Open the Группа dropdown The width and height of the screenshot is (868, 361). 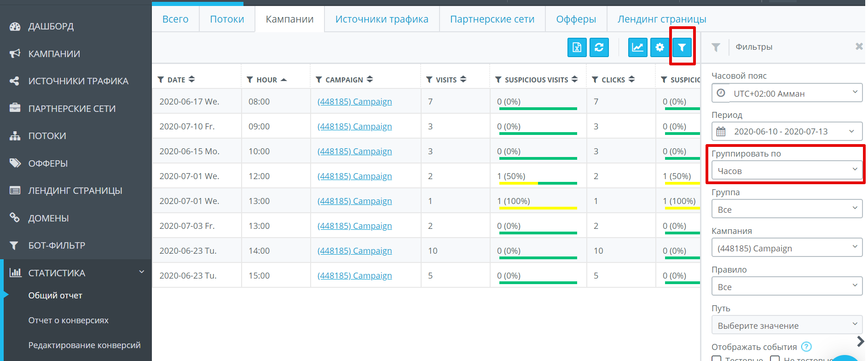click(x=787, y=210)
